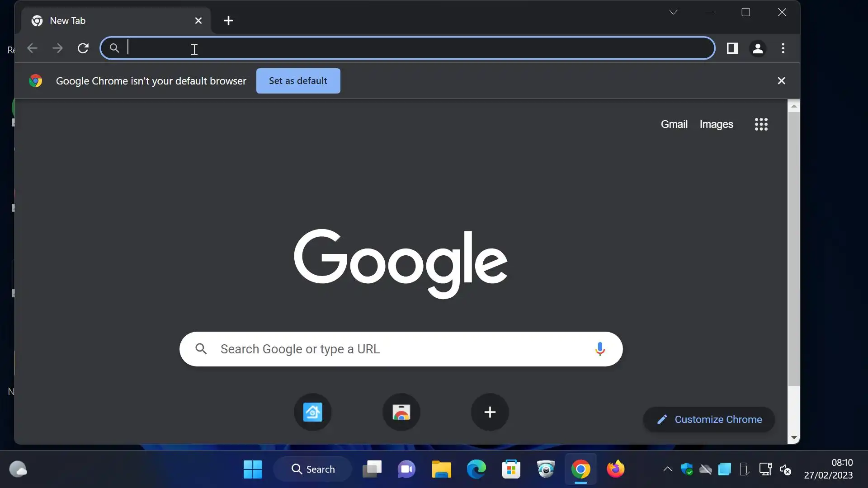Show hidden system tray icons
The image size is (868, 488).
pyautogui.click(x=667, y=469)
